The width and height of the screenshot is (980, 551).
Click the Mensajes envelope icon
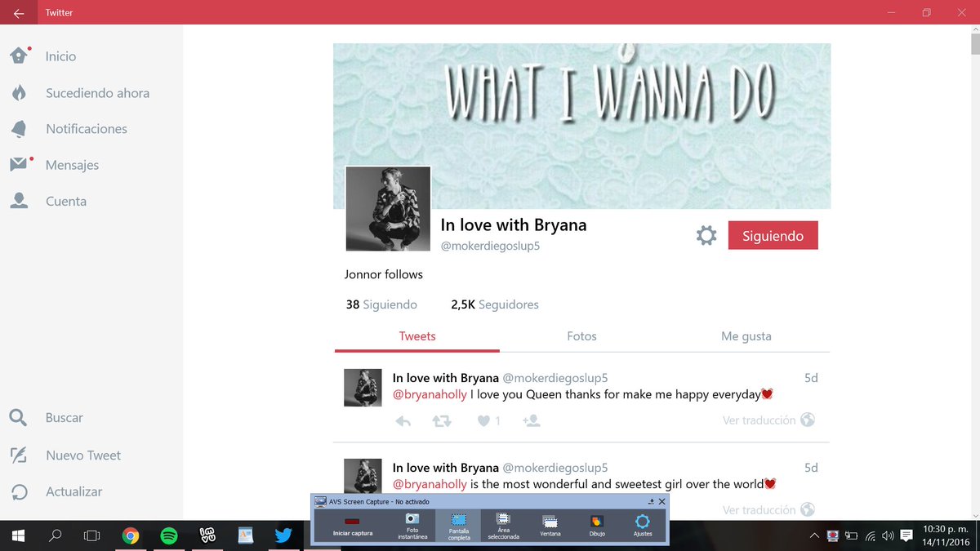click(x=19, y=165)
